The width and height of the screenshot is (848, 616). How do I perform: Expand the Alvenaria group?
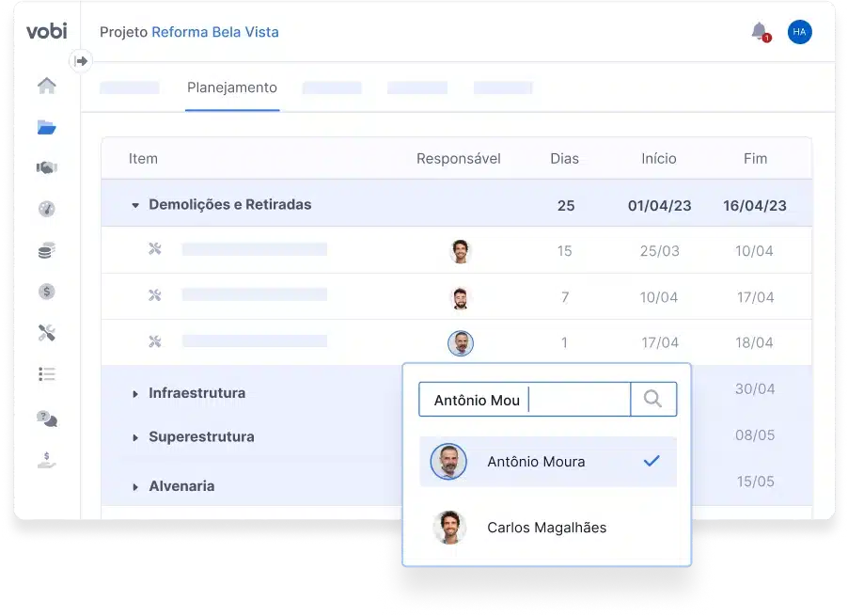135,487
